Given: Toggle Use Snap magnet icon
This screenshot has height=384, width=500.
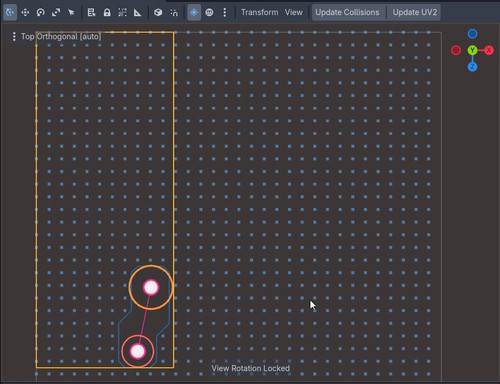Looking at the screenshot, I should coord(174,12).
